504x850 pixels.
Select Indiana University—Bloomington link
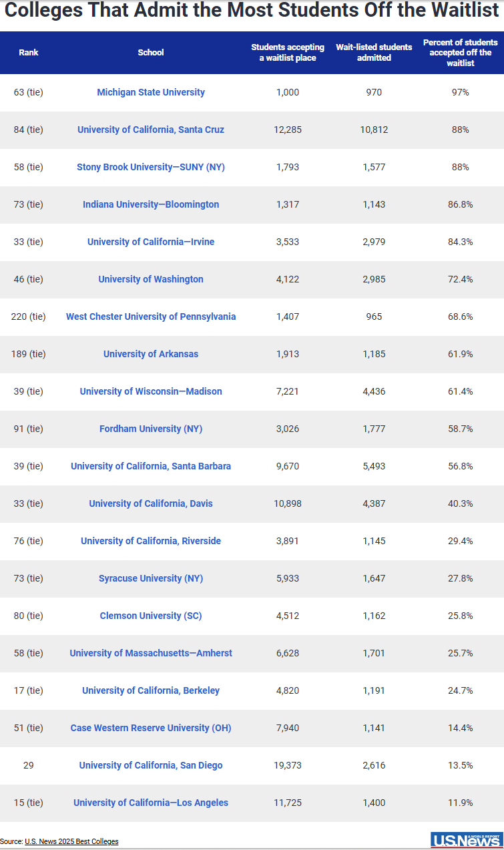pos(151,204)
